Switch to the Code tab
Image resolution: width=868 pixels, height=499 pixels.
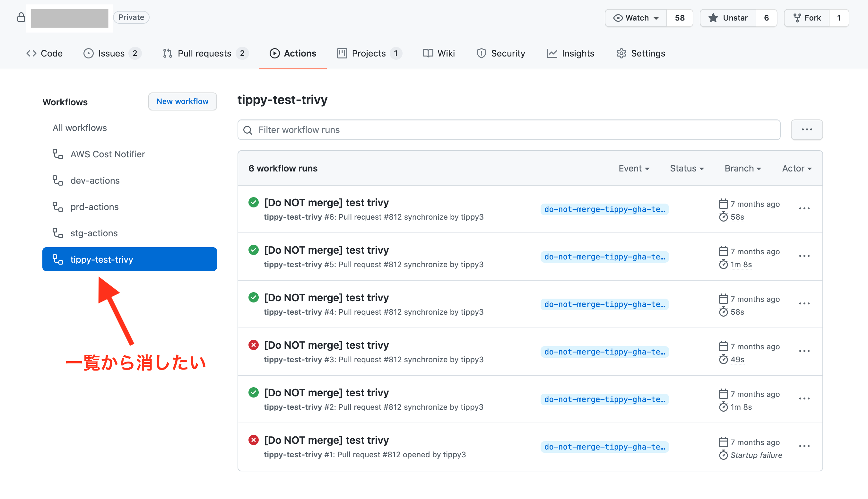(x=45, y=53)
